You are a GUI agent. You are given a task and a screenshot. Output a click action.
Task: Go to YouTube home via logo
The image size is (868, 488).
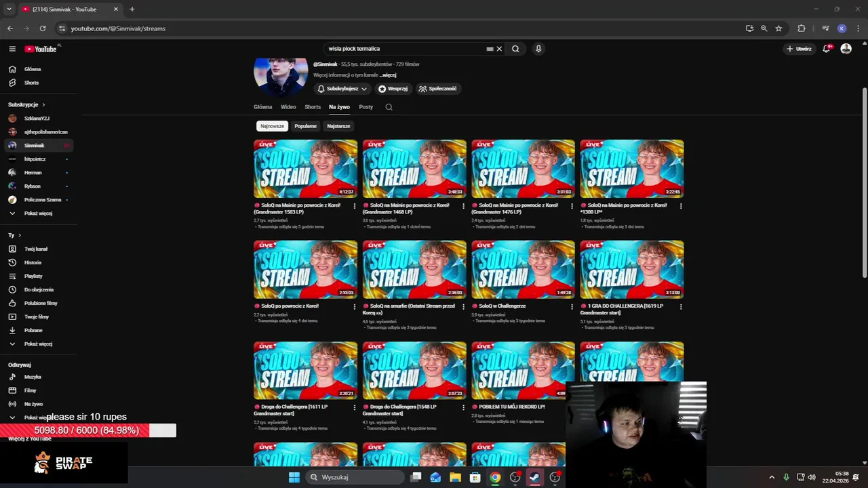pos(41,49)
